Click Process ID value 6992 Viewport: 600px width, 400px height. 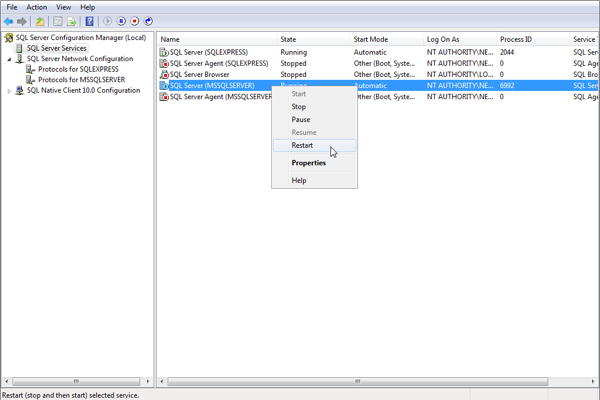(507, 86)
